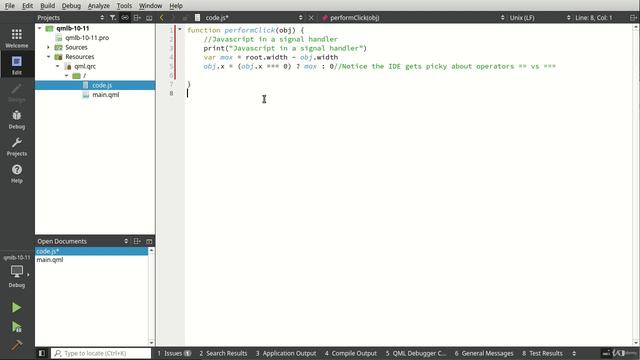Collapse the Resources folder

point(49,57)
